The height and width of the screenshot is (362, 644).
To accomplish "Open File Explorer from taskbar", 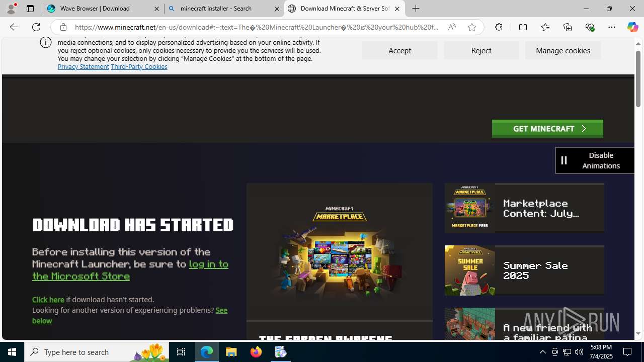I will tap(231, 352).
